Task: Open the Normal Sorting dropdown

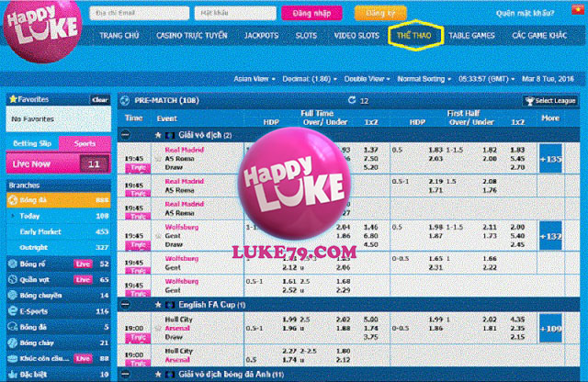Action: coord(424,79)
